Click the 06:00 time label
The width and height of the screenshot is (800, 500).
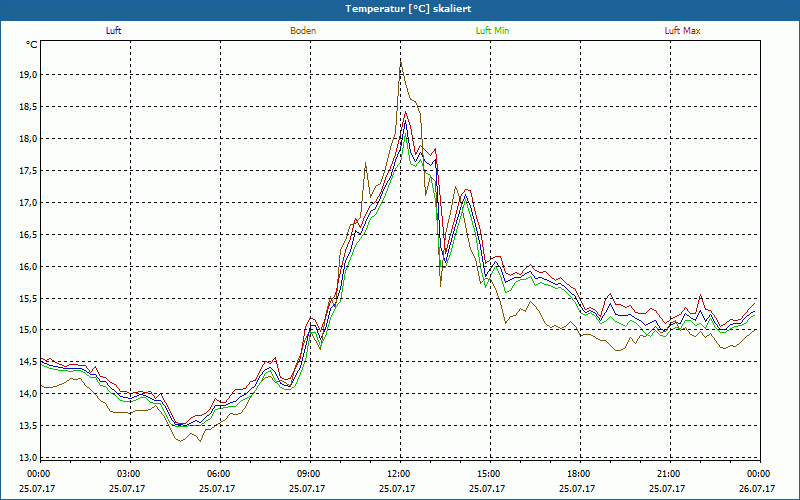[219, 474]
